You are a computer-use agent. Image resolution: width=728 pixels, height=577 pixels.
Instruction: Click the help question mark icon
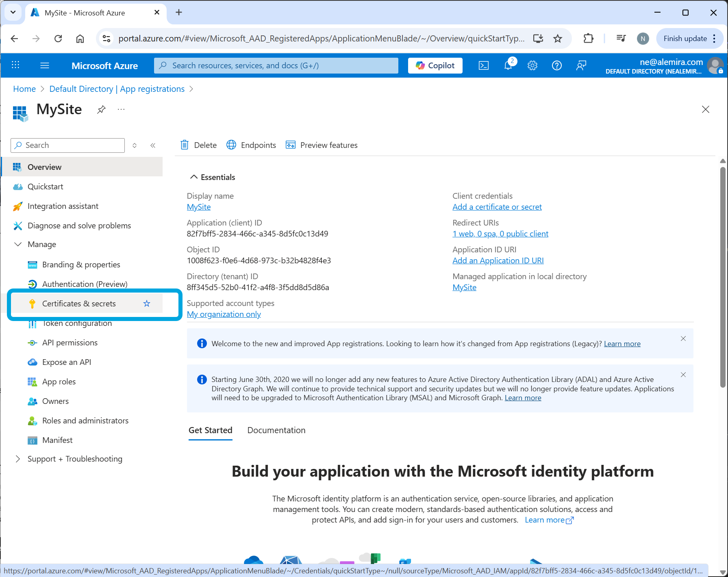coord(556,65)
